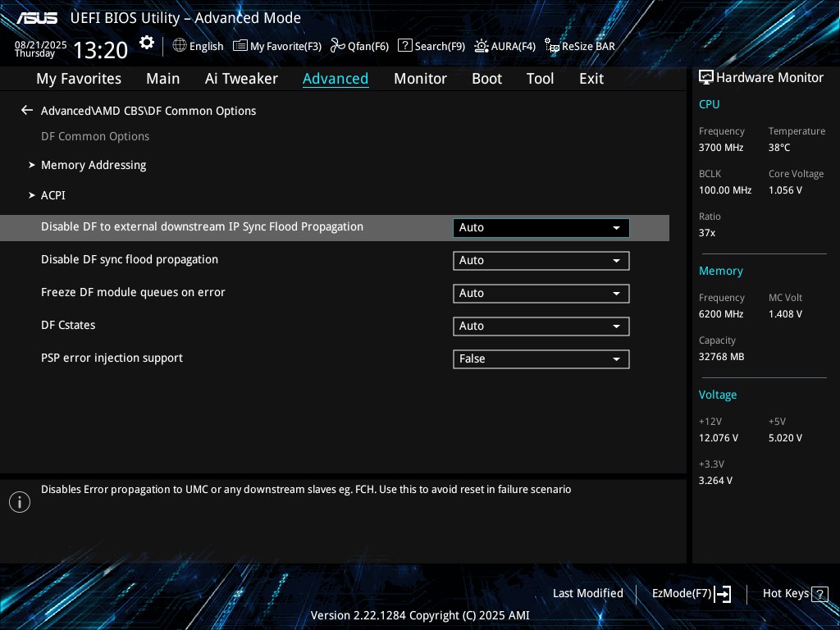The image size is (840, 630).
Task: Open AURA(F4) lighting icon
Action: 481,46
